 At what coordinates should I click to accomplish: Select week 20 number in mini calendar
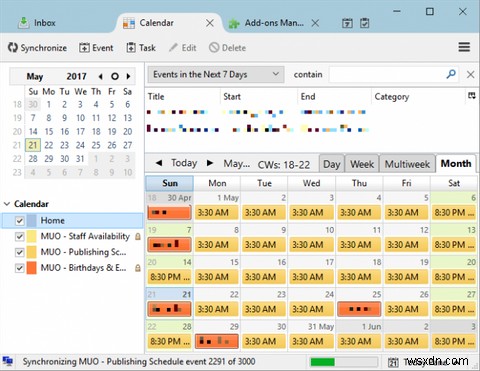[x=17, y=132]
